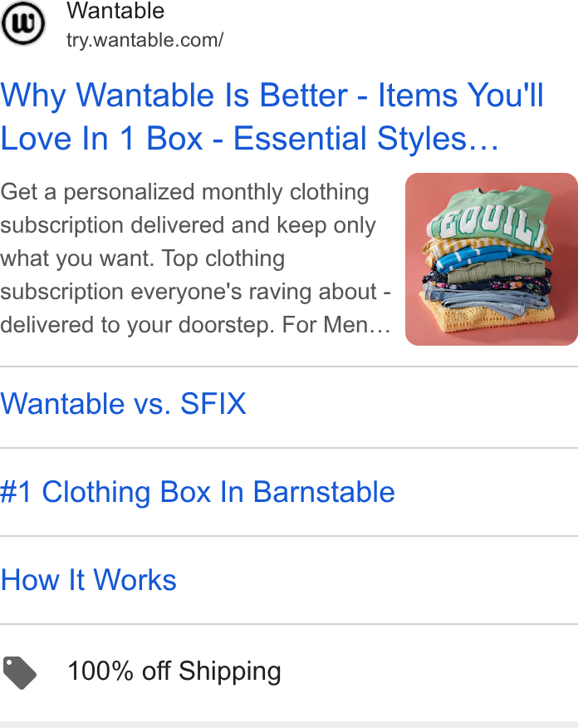Open the folded clothes stack thumbnail
The image size is (578, 728).
(x=492, y=259)
